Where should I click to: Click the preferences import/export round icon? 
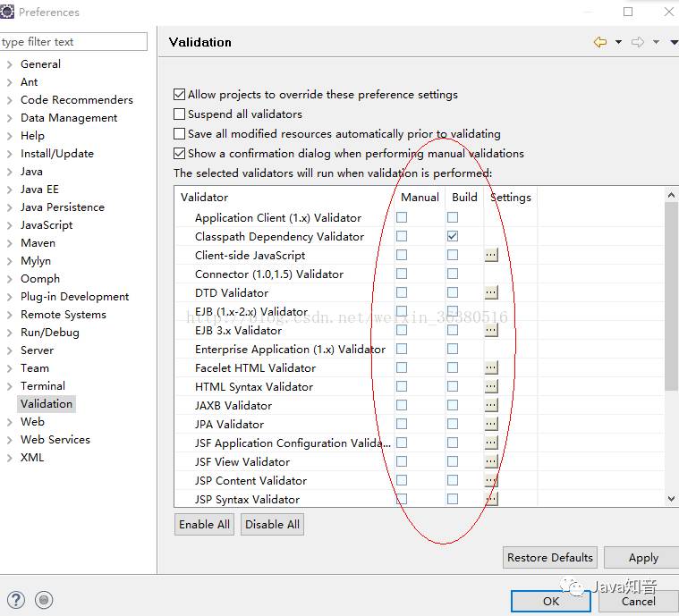pos(44,600)
